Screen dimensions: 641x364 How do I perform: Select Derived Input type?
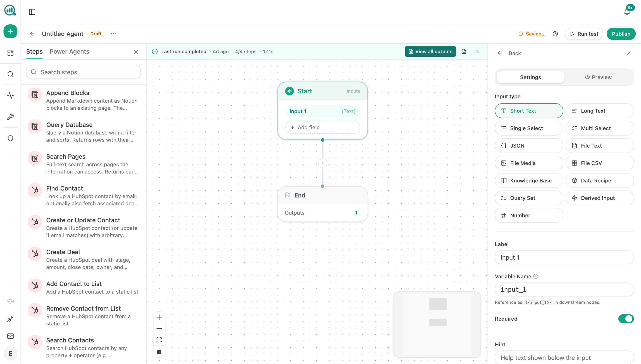pyautogui.click(x=600, y=198)
